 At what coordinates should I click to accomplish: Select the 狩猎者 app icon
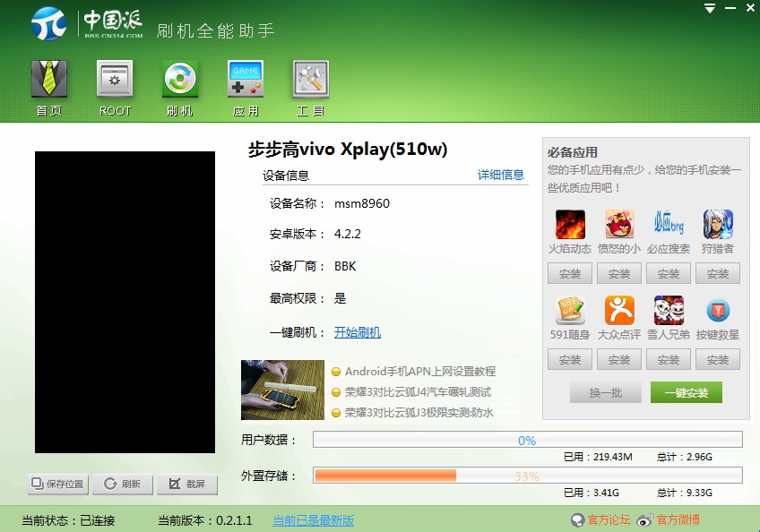pyautogui.click(x=718, y=224)
